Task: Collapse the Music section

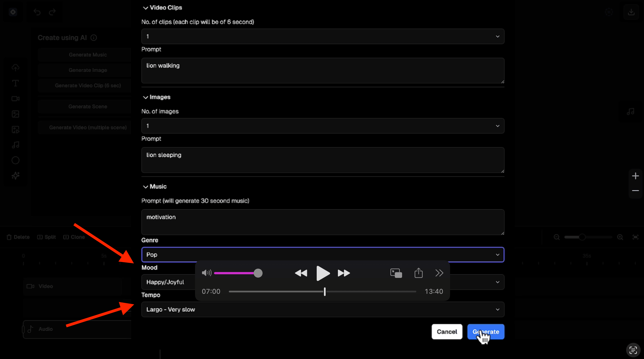Action: pos(145,187)
